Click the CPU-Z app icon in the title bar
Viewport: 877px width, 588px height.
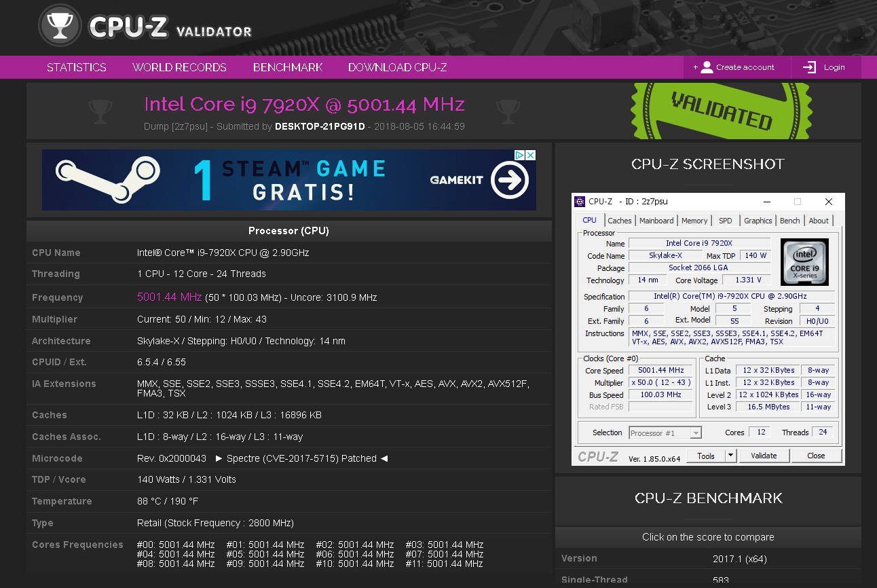coord(580,202)
